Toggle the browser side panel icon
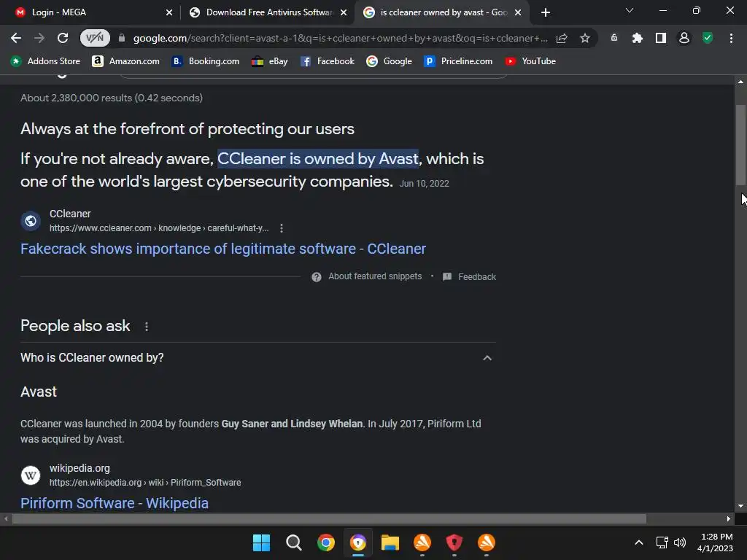 click(660, 38)
